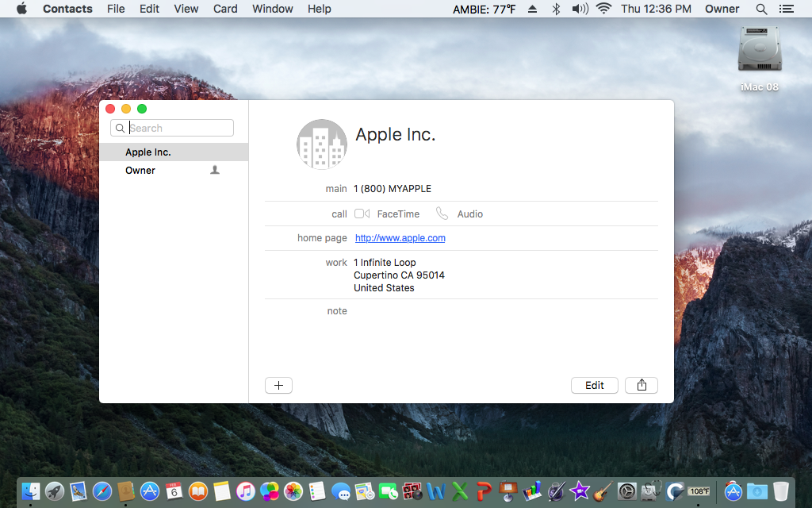Click the 1 Infinite Loop address
The height and width of the screenshot is (508, 812).
click(399, 275)
